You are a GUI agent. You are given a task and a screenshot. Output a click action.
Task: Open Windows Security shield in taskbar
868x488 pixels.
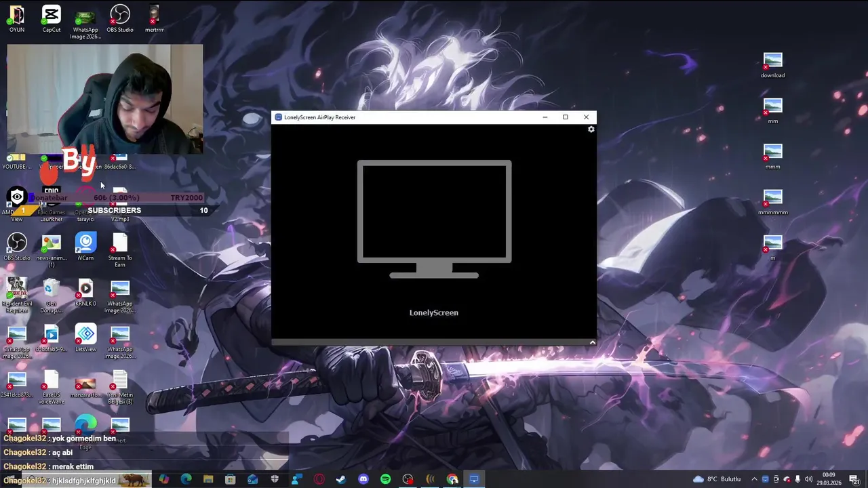pos(275,479)
